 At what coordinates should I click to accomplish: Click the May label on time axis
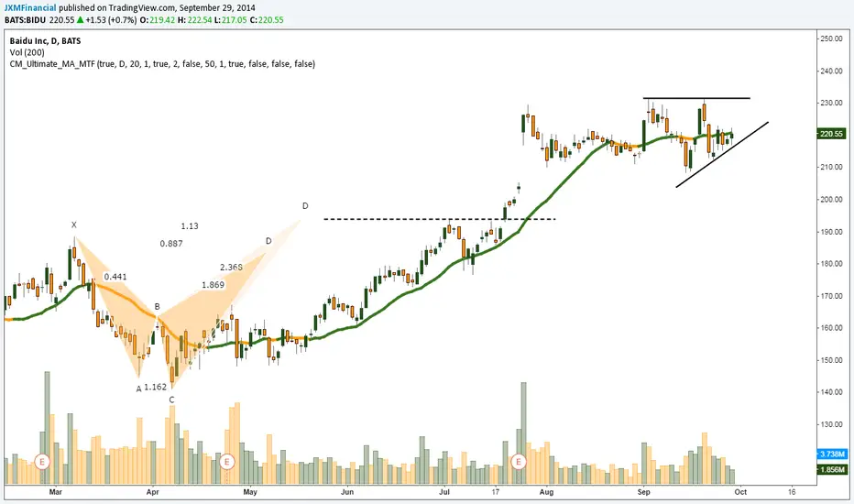250,492
